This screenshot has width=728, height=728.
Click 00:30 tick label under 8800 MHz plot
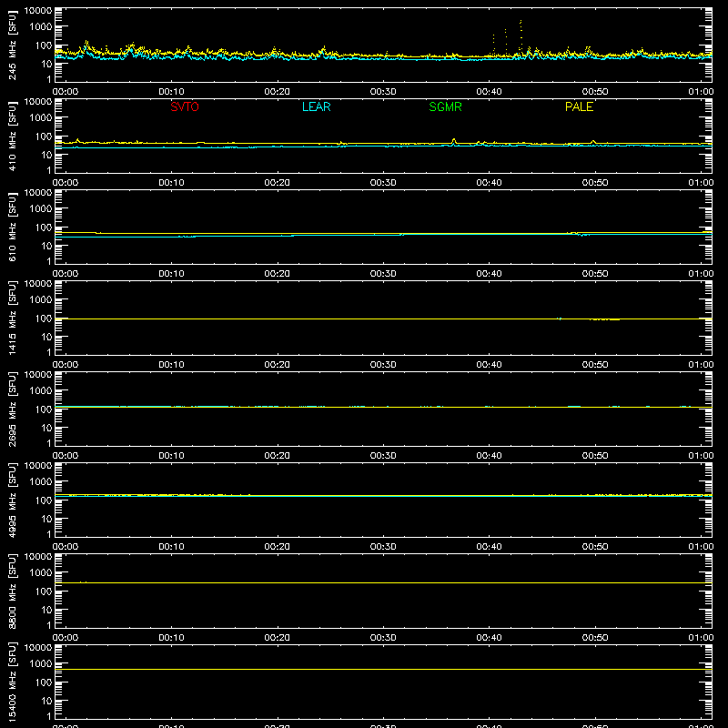coord(383,638)
